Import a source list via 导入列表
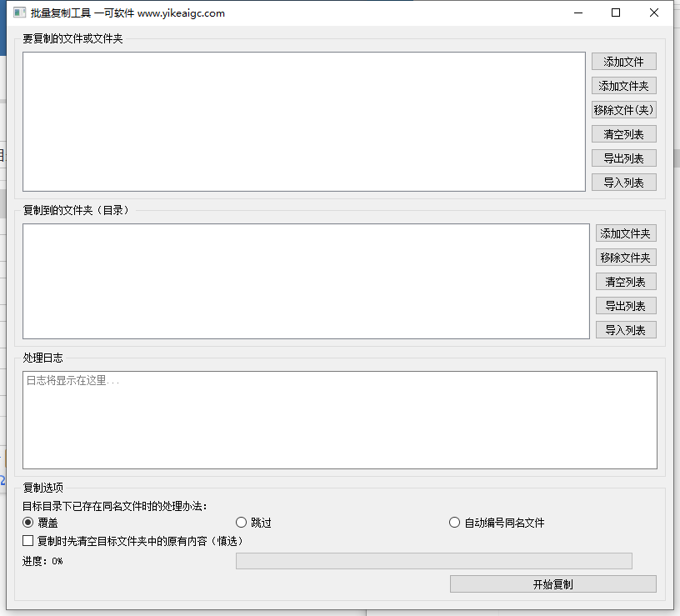This screenshot has width=680, height=616. point(623,183)
